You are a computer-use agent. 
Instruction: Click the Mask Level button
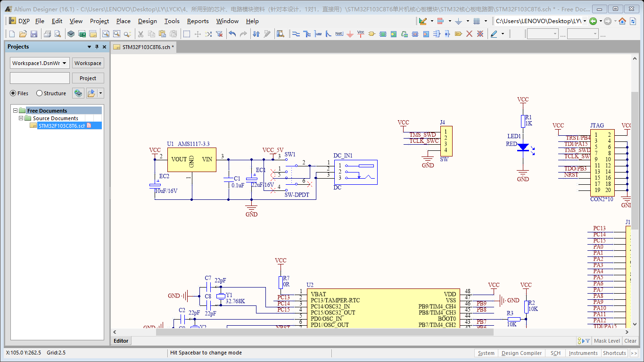607,341
